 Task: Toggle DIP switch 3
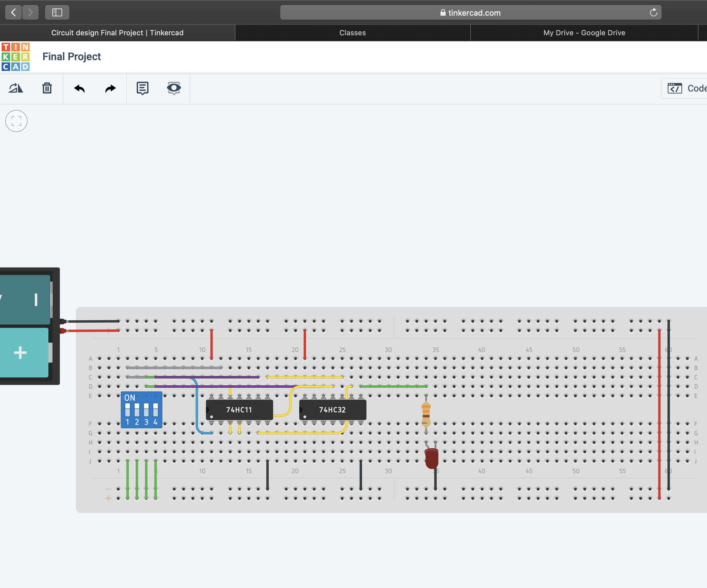click(x=146, y=410)
